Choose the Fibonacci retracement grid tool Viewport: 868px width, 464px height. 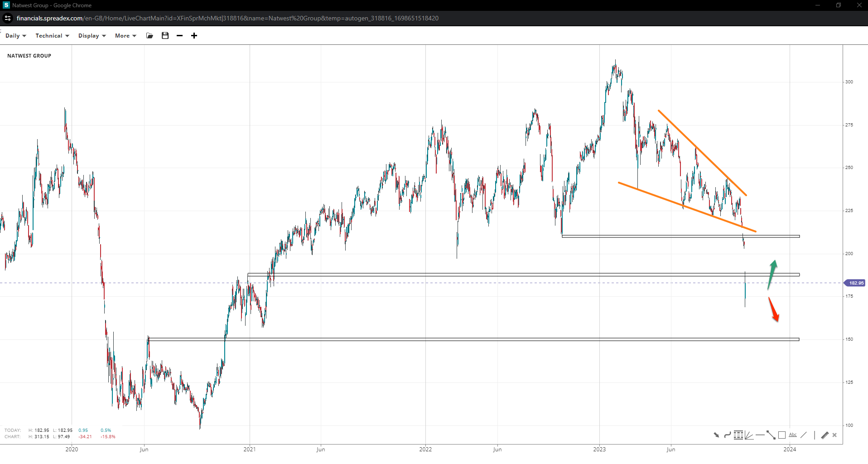click(x=738, y=435)
